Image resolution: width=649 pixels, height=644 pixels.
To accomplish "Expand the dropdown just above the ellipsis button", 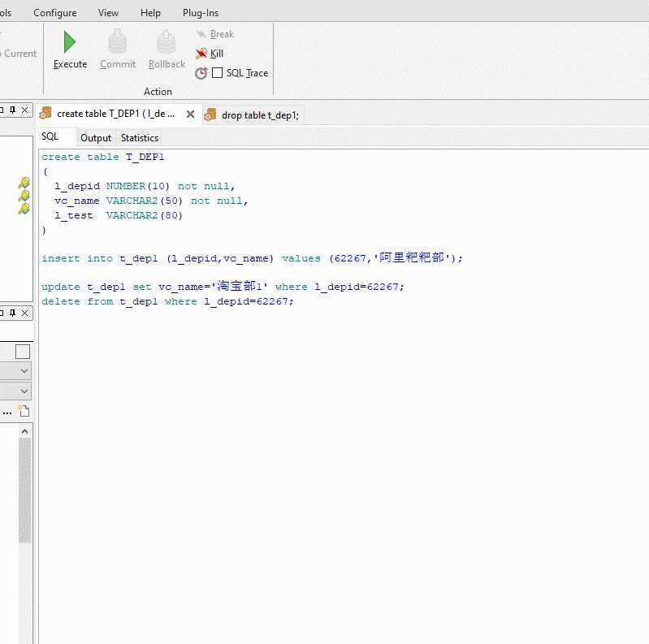I will (24, 391).
